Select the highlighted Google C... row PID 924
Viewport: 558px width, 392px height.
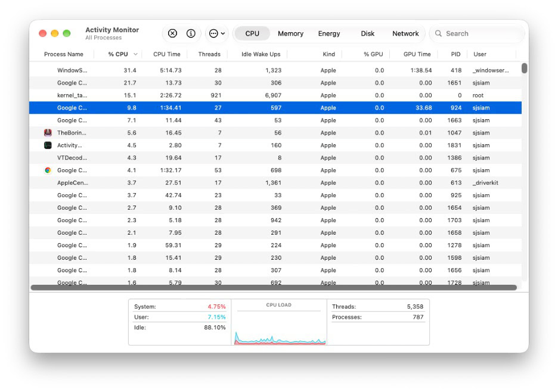click(275, 107)
